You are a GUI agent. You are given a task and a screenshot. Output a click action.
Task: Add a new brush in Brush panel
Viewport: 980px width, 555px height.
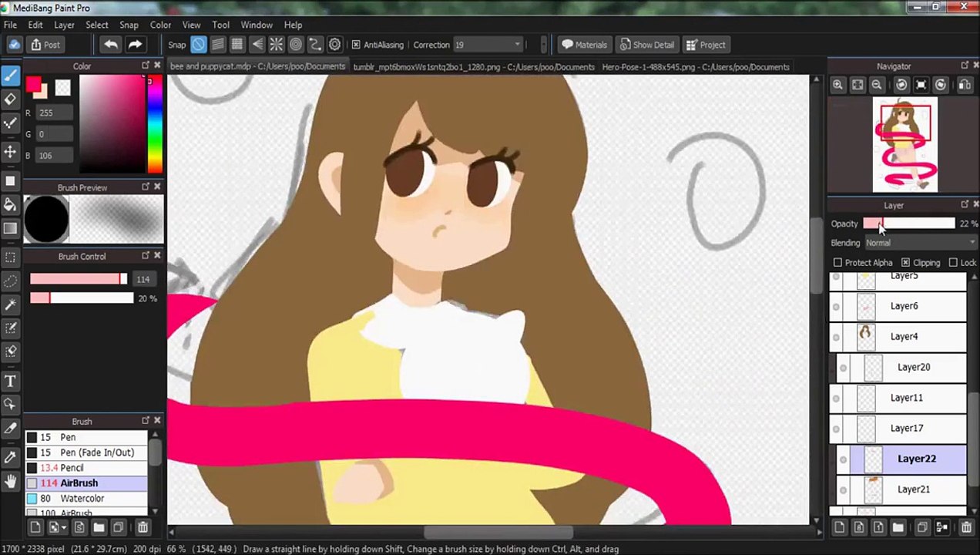(35, 527)
